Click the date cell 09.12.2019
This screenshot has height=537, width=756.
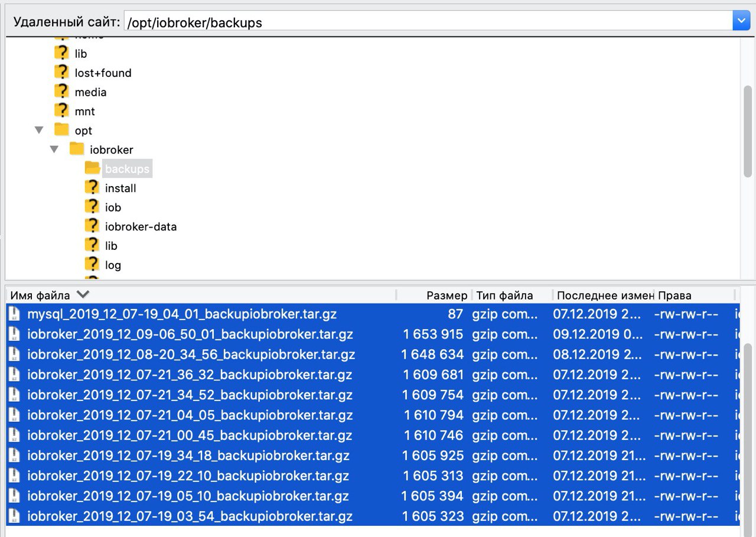tap(598, 334)
